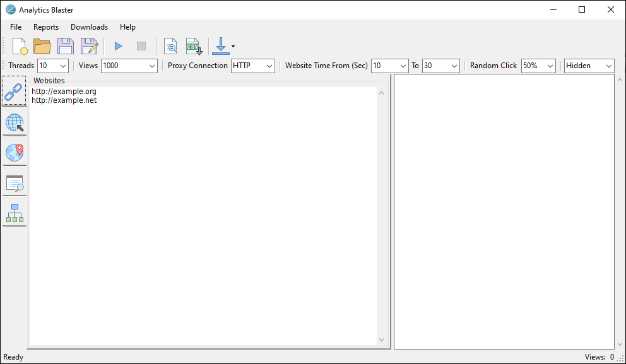
Task: Open the Proxy Connection HTTP dropdown
Action: point(269,66)
